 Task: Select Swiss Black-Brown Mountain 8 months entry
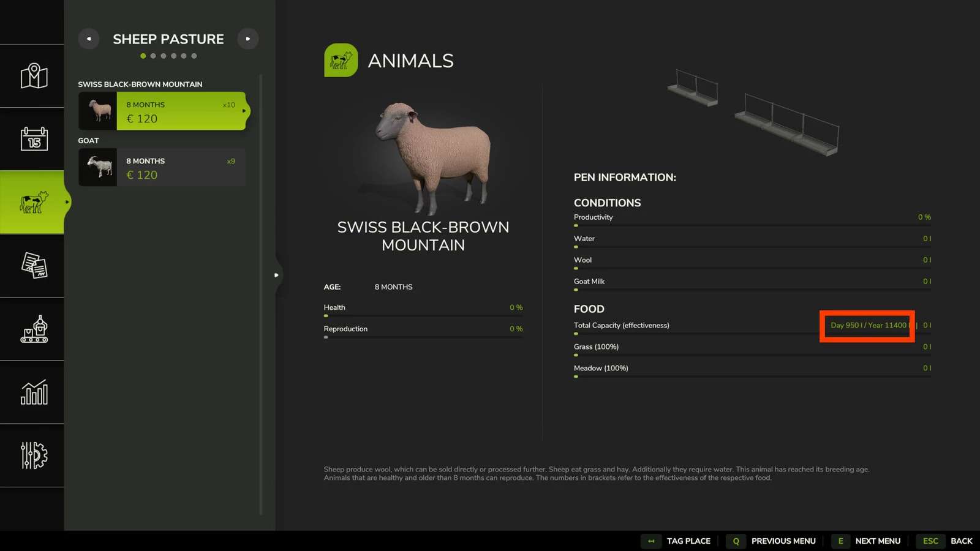coord(180,111)
